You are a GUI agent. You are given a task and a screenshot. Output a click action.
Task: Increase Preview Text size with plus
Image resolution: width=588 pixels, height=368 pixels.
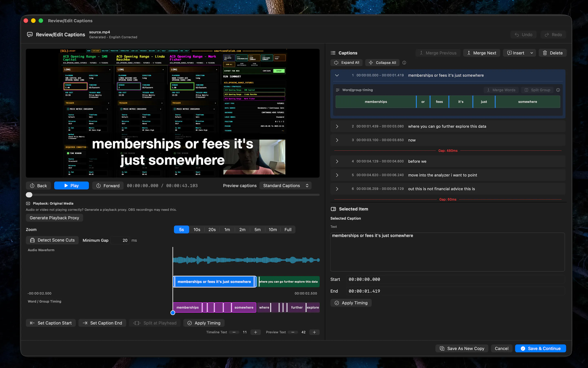314,332
